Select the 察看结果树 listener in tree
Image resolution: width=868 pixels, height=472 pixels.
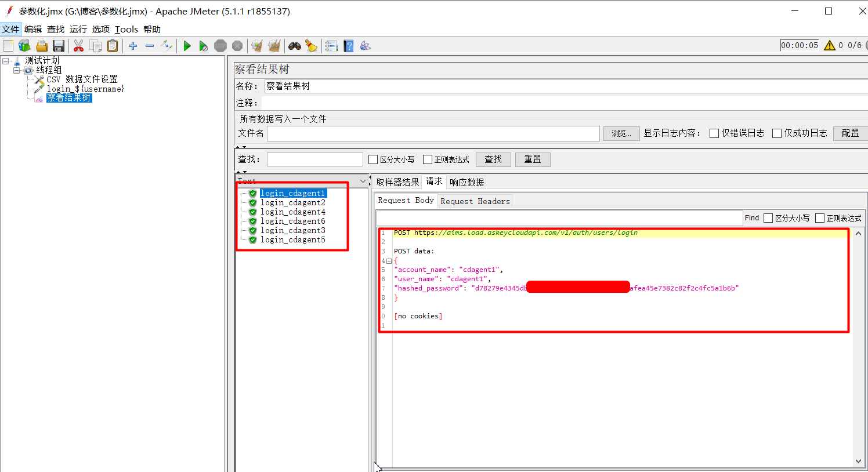tap(69, 98)
